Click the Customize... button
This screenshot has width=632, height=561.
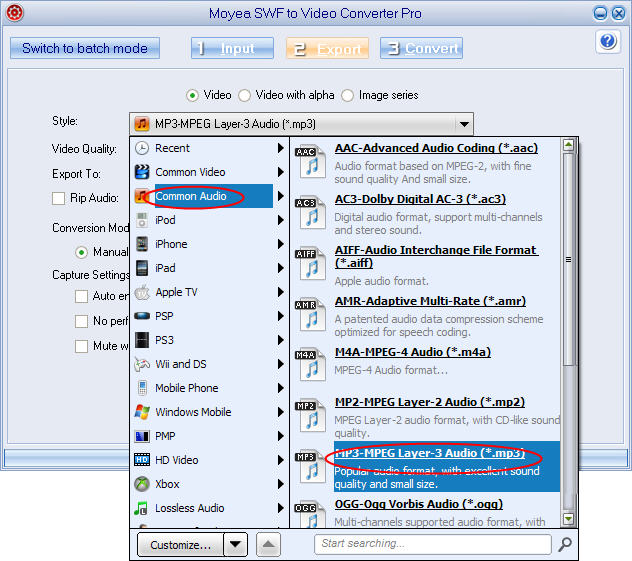181,544
